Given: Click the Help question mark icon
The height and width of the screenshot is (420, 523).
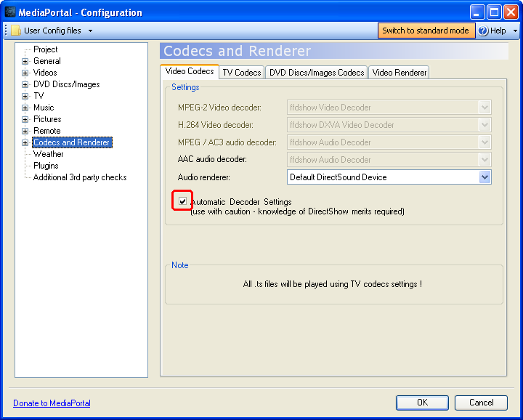Looking at the screenshot, I should coord(483,31).
